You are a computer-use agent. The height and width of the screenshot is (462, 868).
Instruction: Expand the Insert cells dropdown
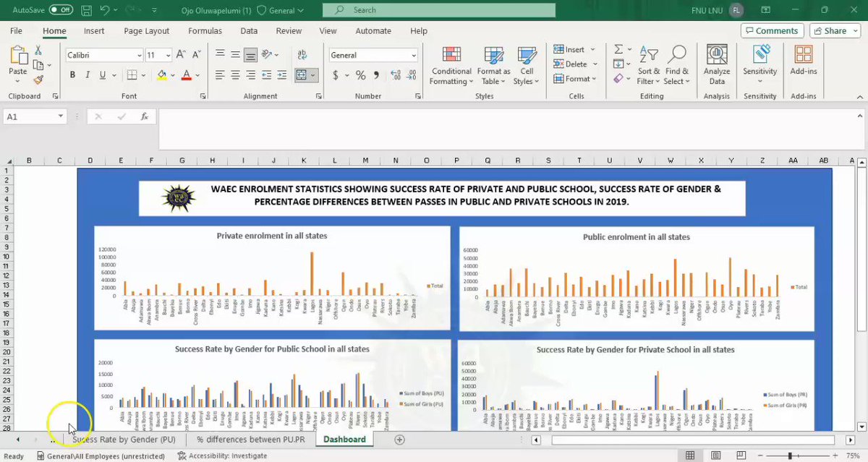(x=592, y=49)
